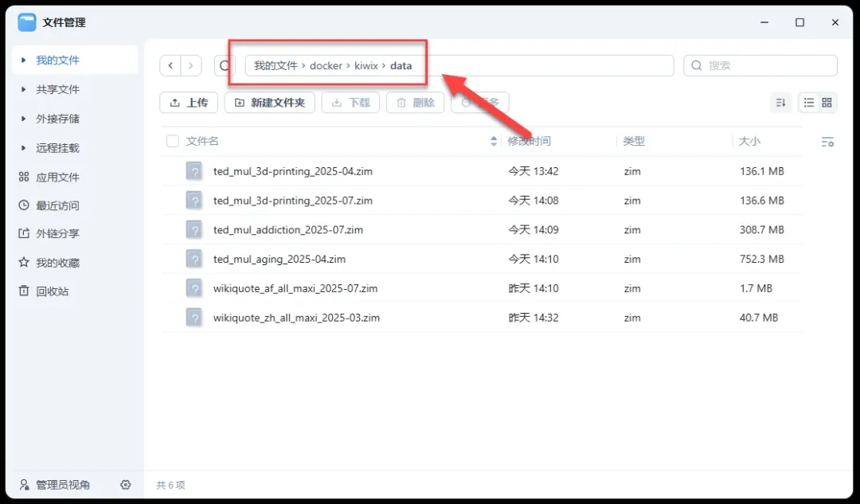Click the back navigation arrow
The image size is (860, 504).
coord(170,65)
